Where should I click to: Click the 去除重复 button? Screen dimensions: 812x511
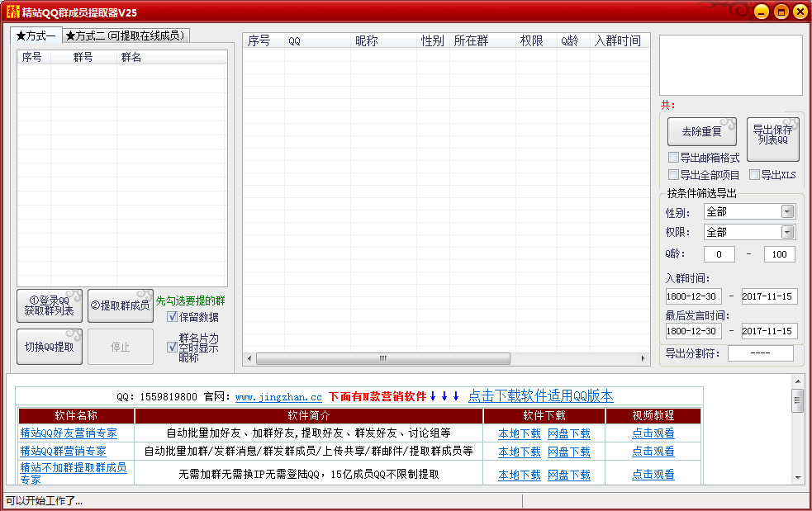[701, 131]
